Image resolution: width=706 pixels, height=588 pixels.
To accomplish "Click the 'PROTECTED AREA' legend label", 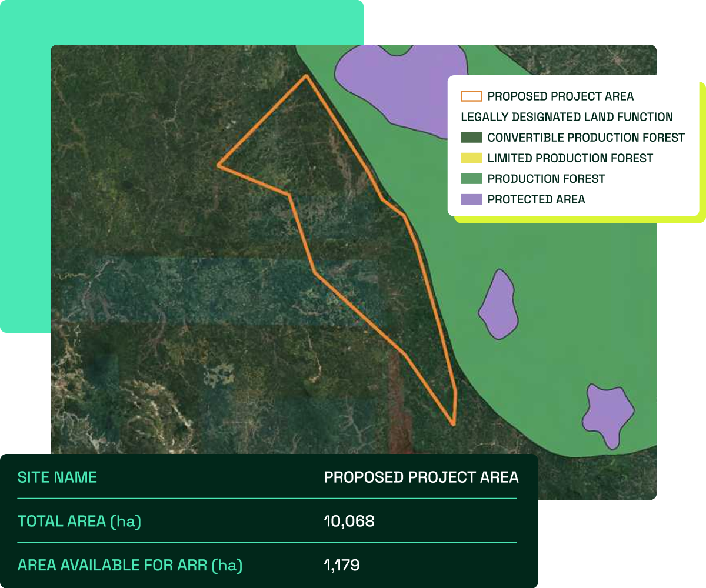I will coord(537,199).
